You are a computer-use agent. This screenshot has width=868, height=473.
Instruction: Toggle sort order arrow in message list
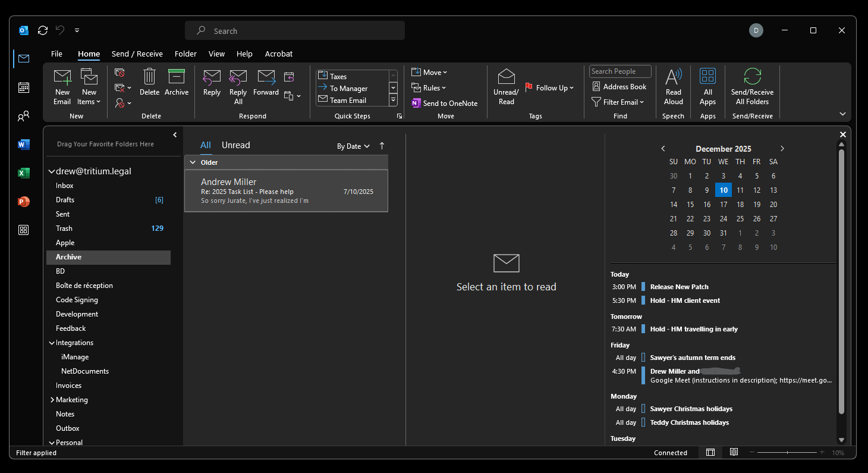tap(382, 146)
